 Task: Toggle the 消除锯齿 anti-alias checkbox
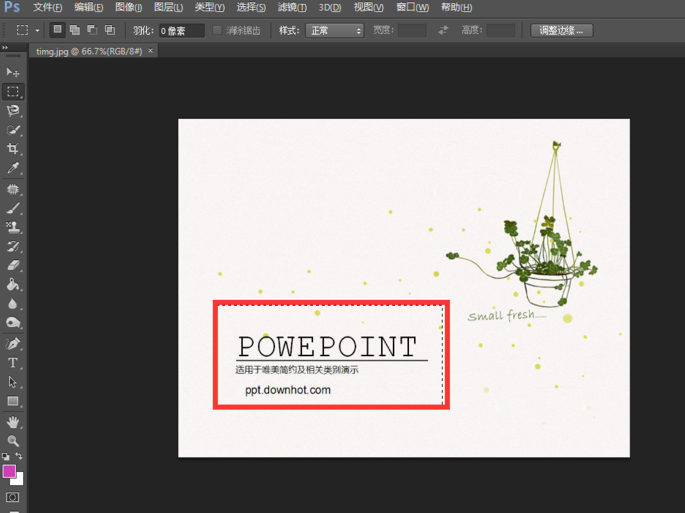tap(218, 31)
